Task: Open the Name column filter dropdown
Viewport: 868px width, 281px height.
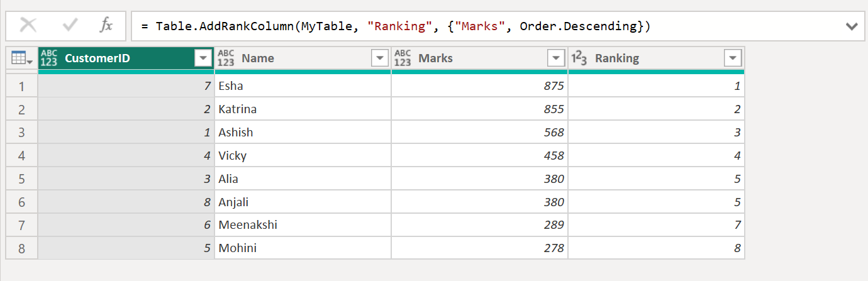Action: pos(380,58)
